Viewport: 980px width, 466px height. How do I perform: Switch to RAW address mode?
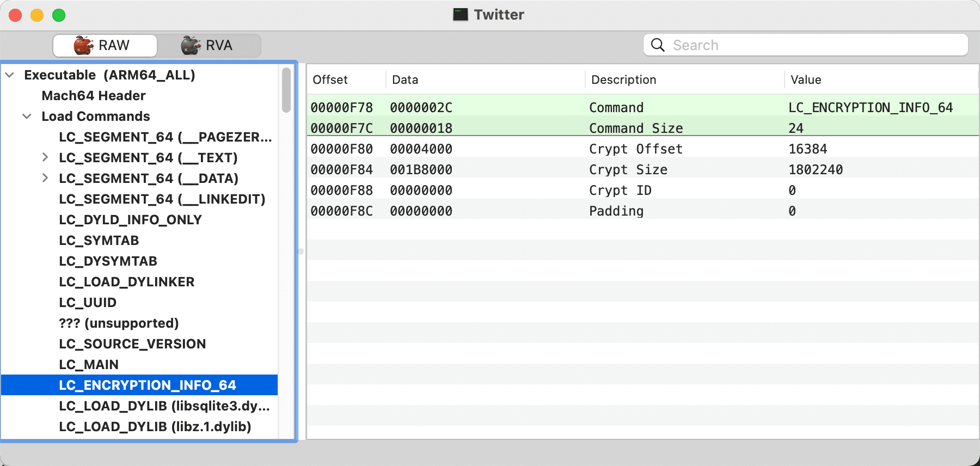point(105,45)
